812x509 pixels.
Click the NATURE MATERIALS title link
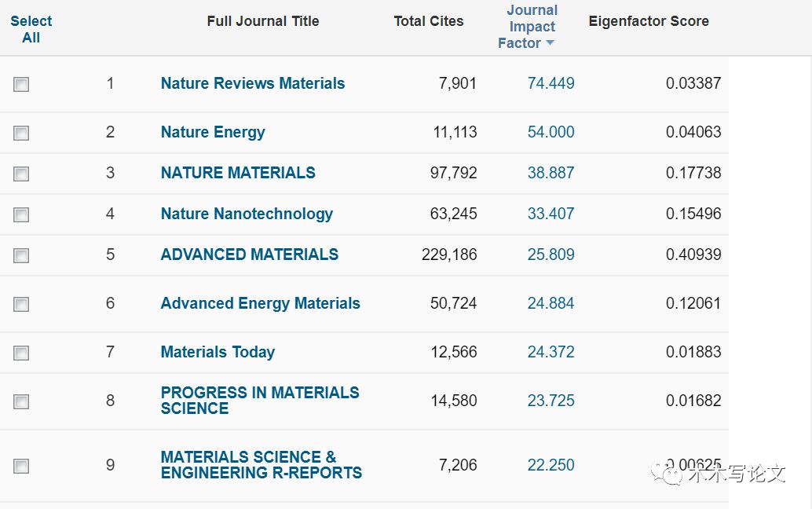click(237, 173)
